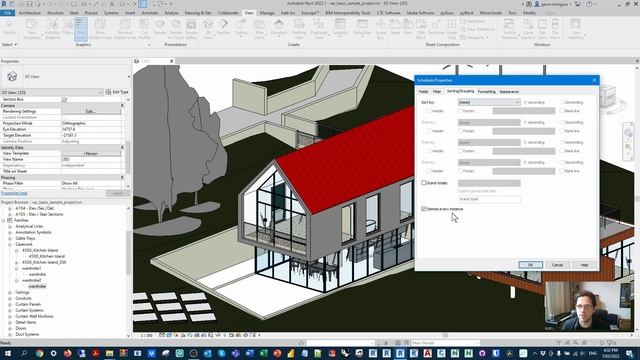Open the Sort by dropdown
The image size is (640, 360).
(489, 102)
